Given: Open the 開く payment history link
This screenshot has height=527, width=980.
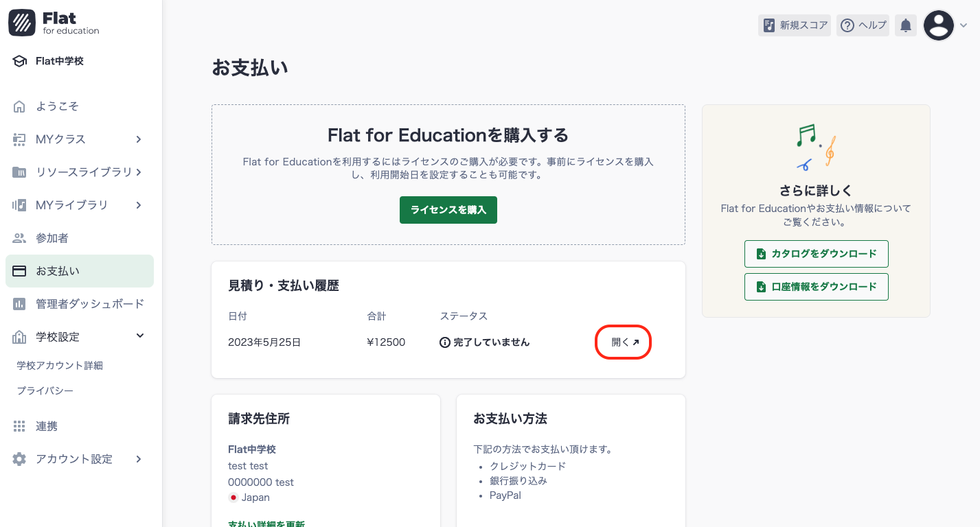Looking at the screenshot, I should click(x=622, y=342).
